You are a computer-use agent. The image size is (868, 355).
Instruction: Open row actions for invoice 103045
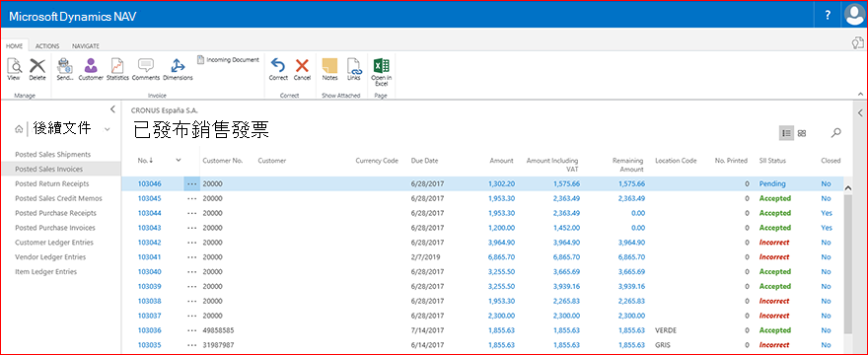coord(192,199)
